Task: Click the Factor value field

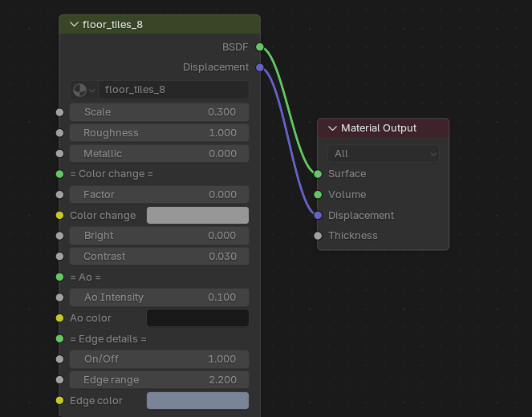Action: (x=159, y=195)
